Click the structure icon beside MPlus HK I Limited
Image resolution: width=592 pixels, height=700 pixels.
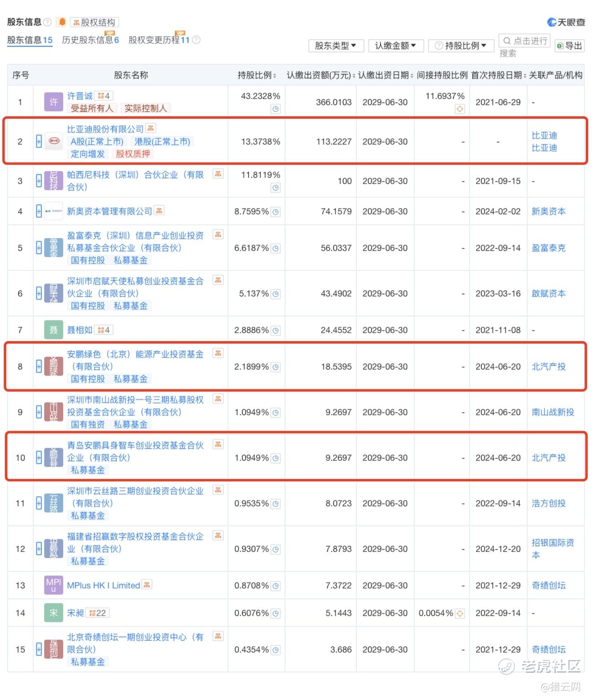tap(147, 585)
